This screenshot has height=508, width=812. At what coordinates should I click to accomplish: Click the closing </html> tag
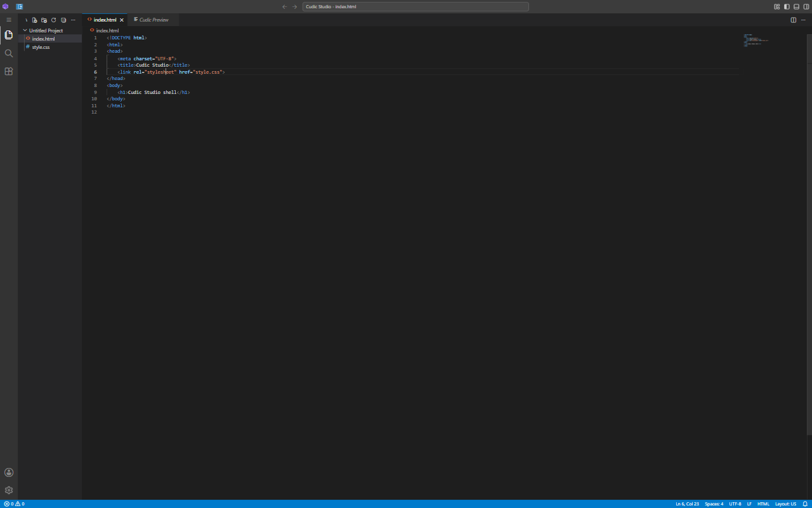coord(116,105)
